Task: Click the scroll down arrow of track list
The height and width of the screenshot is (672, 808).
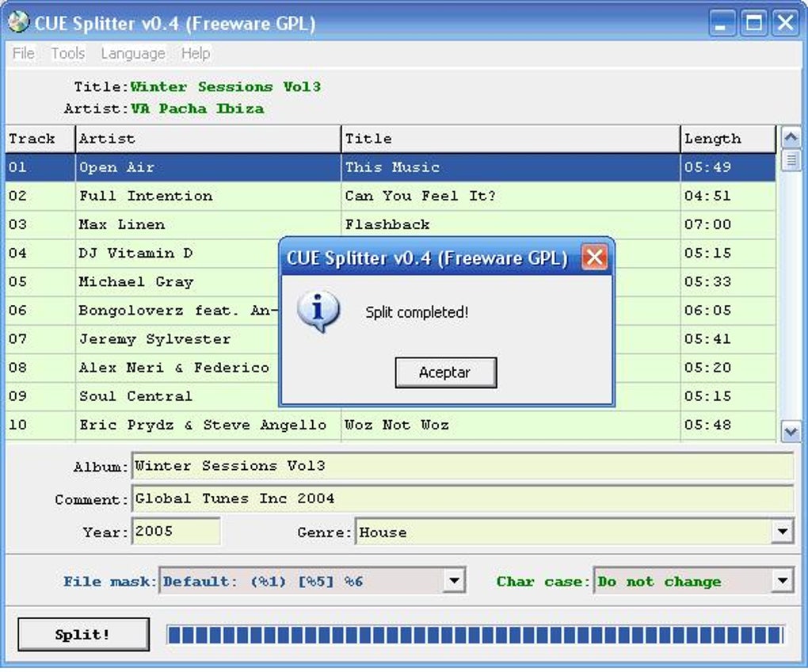Action: click(791, 431)
